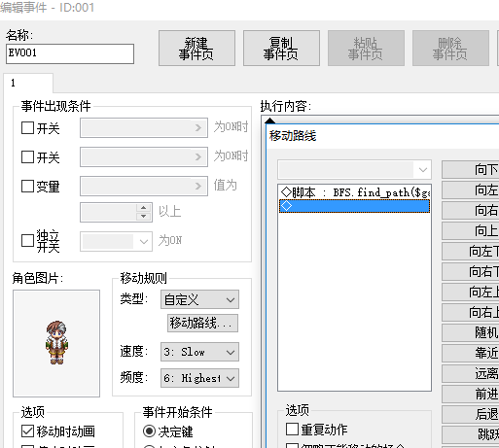Click the 角色图片 character sprite preview

56,343
